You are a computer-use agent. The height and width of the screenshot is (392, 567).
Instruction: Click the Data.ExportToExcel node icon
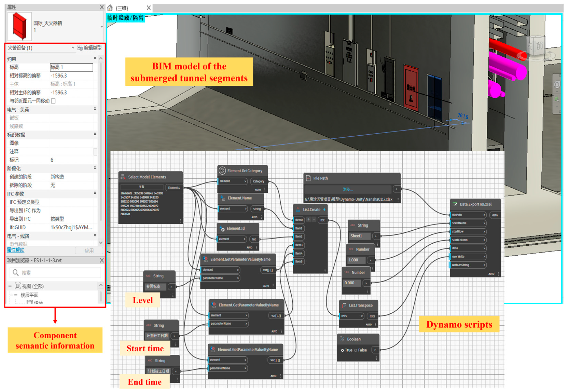coord(455,204)
